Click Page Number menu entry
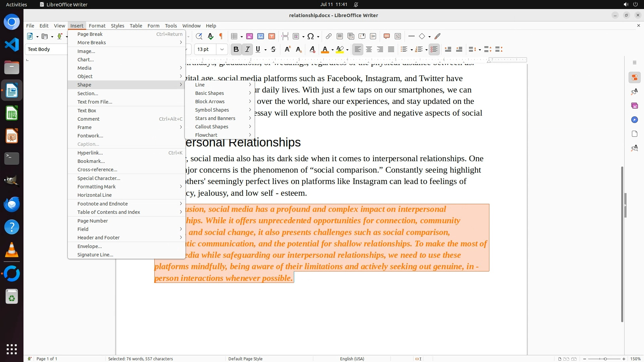Screen dimensions: 644x362 click(93, 221)
